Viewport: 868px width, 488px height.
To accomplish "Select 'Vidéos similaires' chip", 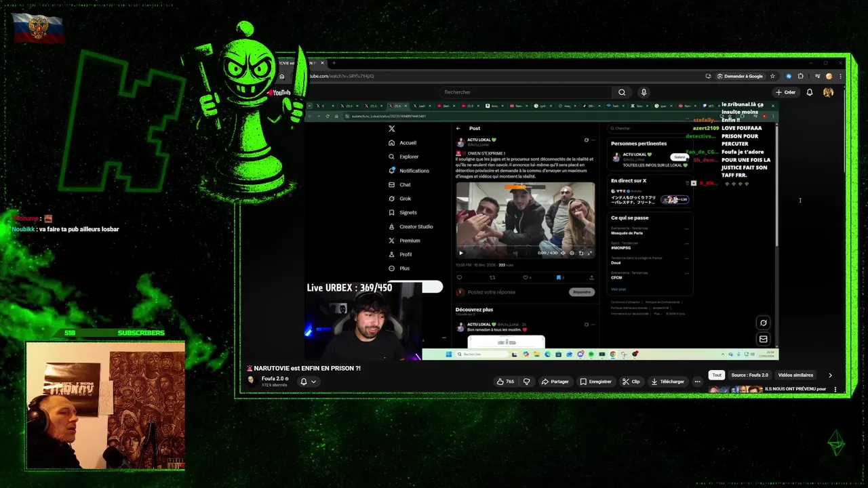I will 795,375.
